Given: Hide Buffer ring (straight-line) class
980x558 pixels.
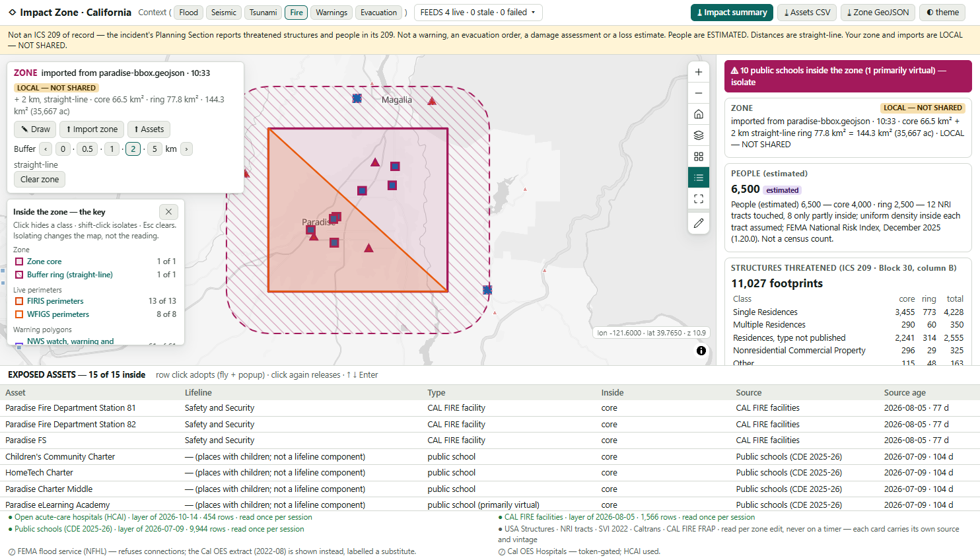Looking at the screenshot, I should point(94,275).
